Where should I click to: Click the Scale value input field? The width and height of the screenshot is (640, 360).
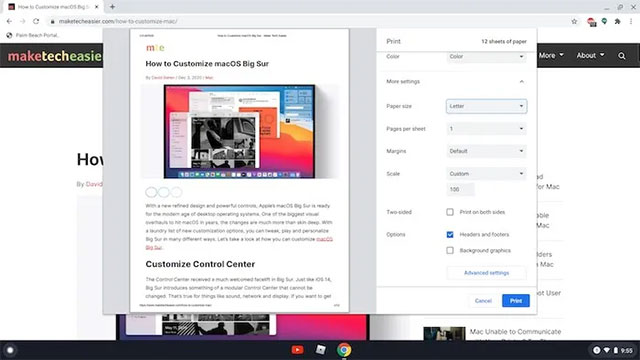460,189
